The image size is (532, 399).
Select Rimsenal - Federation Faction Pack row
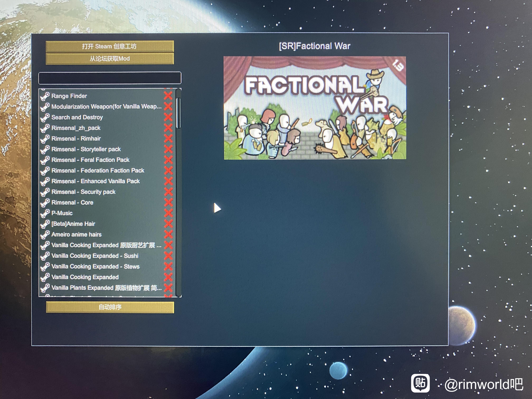point(107,170)
